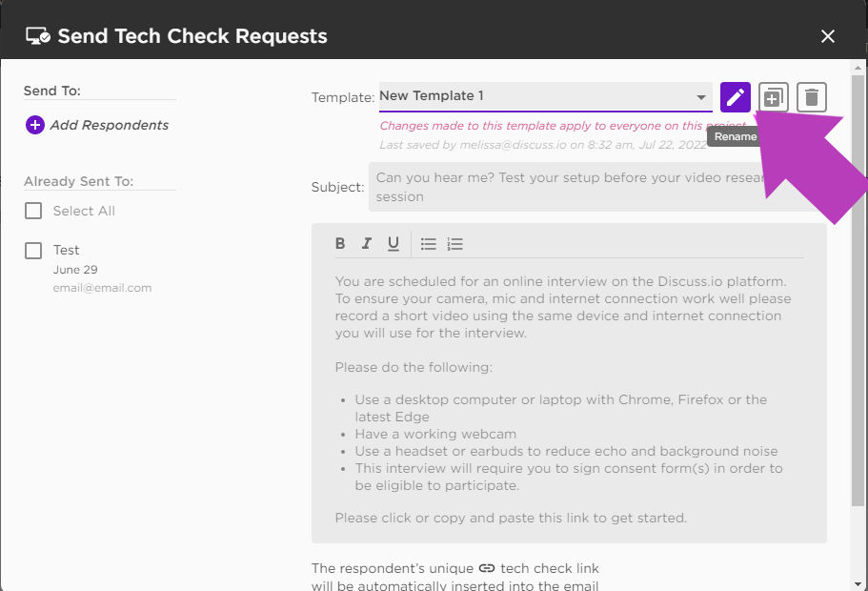The image size is (868, 591).
Task: Click the purple plus Add Respondents icon
Action: point(35,125)
